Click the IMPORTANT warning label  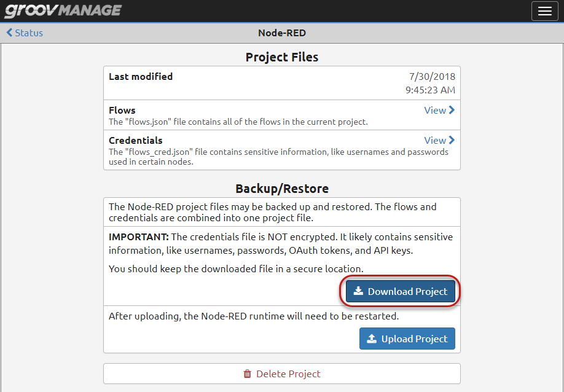click(x=138, y=237)
